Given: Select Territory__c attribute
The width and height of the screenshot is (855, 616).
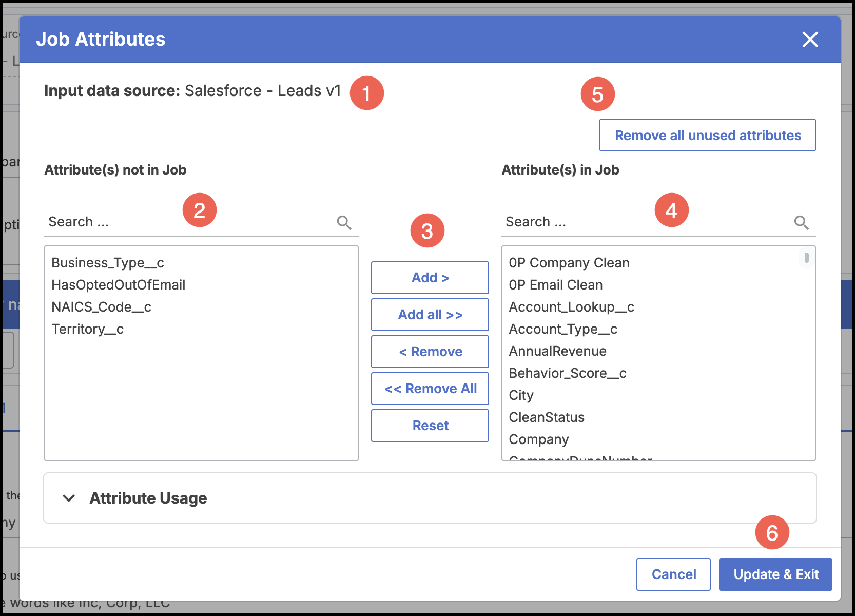Looking at the screenshot, I should click(201, 329).
